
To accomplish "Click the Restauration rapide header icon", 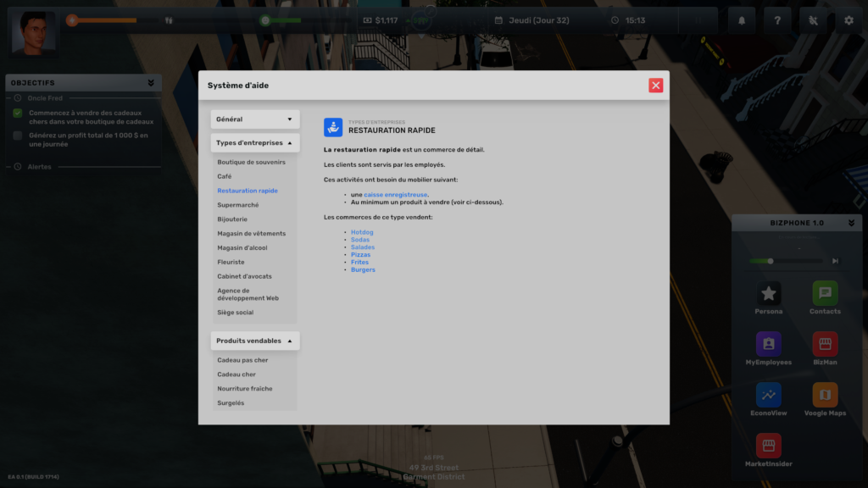I will click(333, 127).
